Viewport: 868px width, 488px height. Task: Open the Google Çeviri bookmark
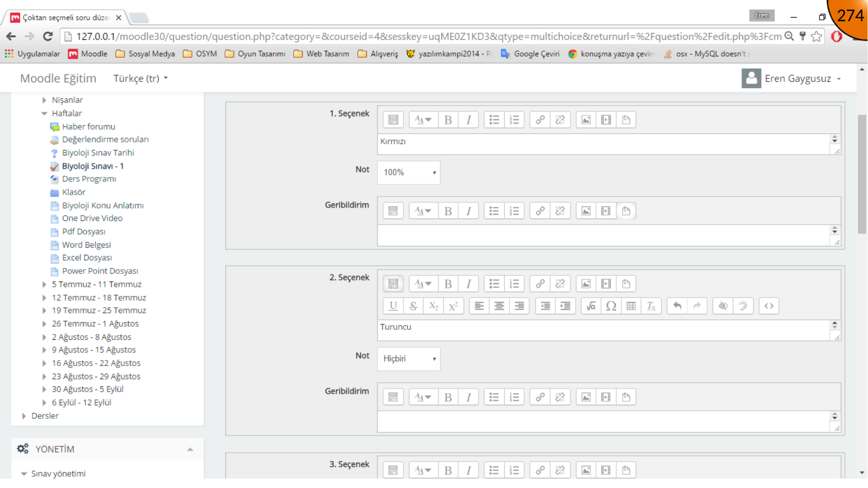[530, 54]
